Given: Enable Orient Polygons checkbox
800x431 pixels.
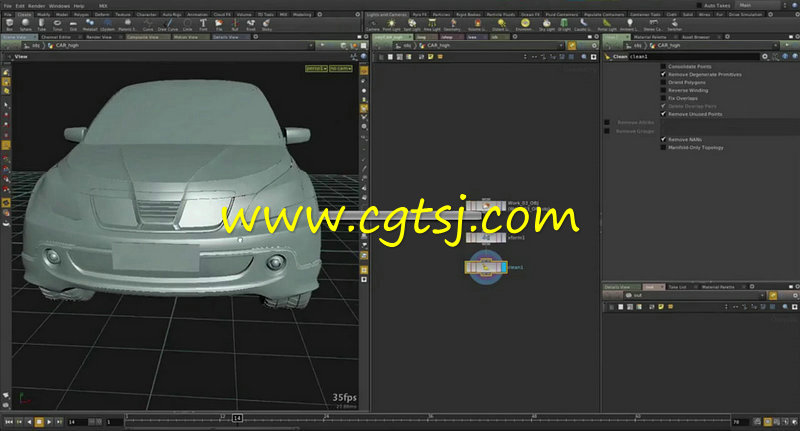Looking at the screenshot, I should (663, 82).
